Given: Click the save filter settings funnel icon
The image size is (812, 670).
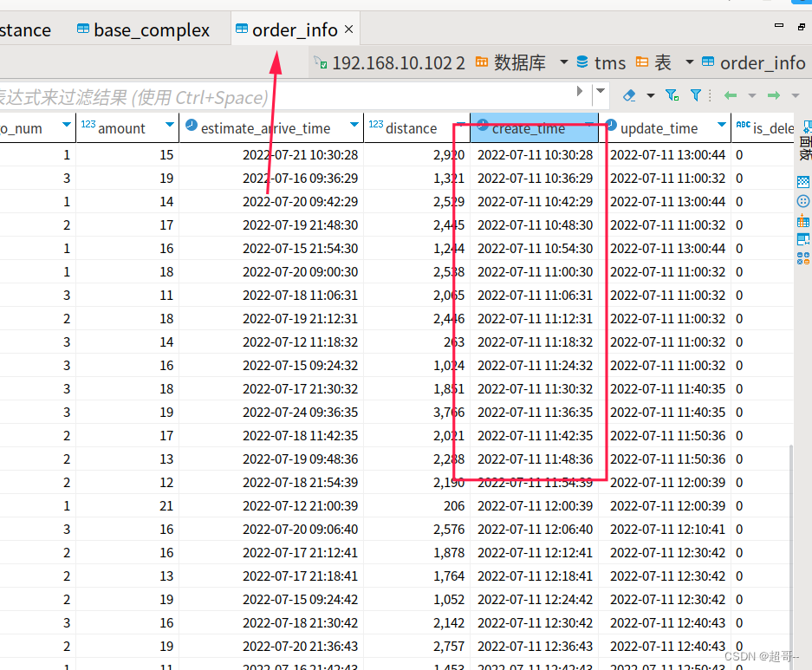Looking at the screenshot, I should (x=672, y=95).
